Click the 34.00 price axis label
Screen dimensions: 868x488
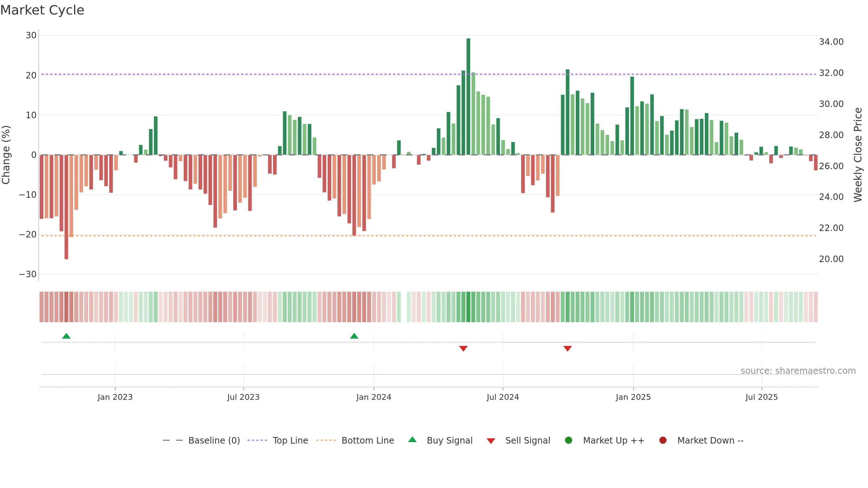click(x=831, y=42)
